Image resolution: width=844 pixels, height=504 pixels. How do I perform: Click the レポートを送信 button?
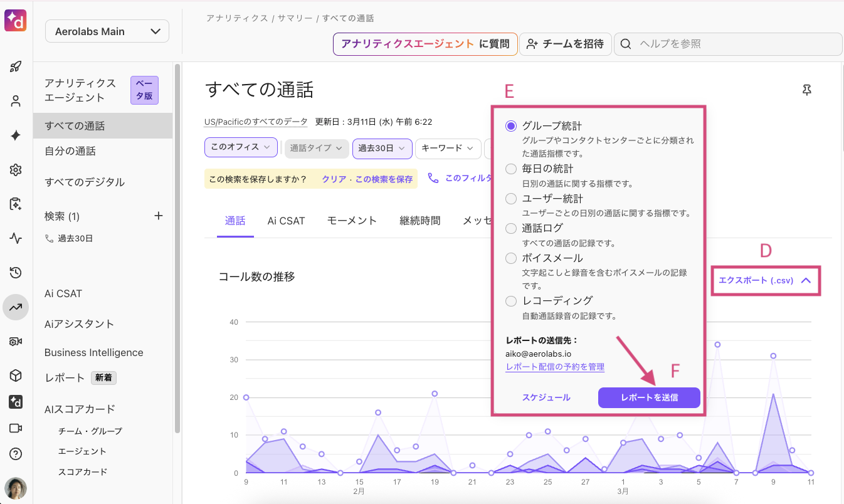click(649, 397)
